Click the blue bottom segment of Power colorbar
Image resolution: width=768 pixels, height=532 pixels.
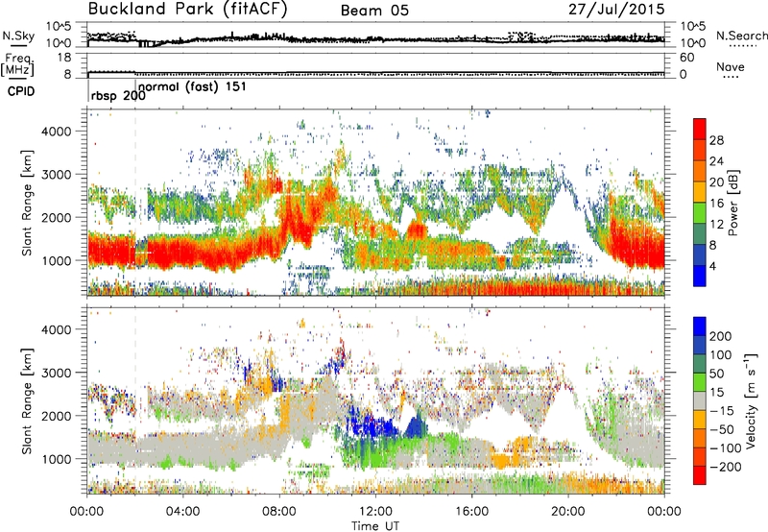click(x=700, y=276)
